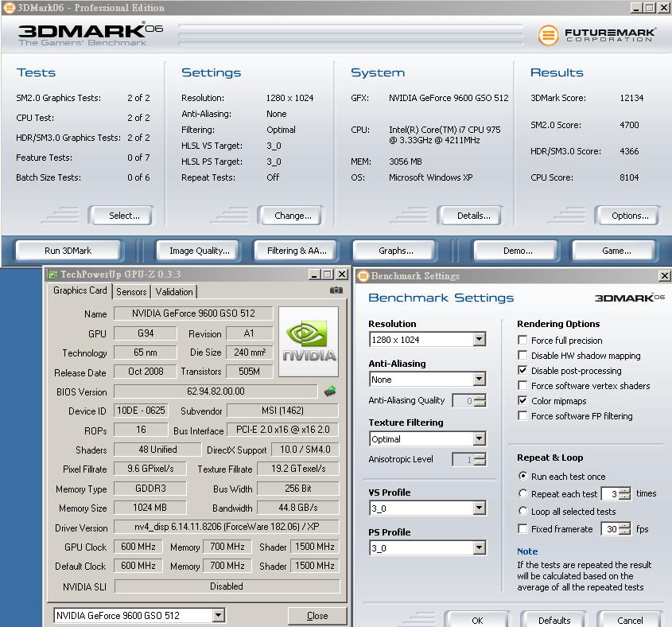Click the NVIDIA logo in GPU-Z
The width and height of the screenshot is (672, 627).
[309, 341]
